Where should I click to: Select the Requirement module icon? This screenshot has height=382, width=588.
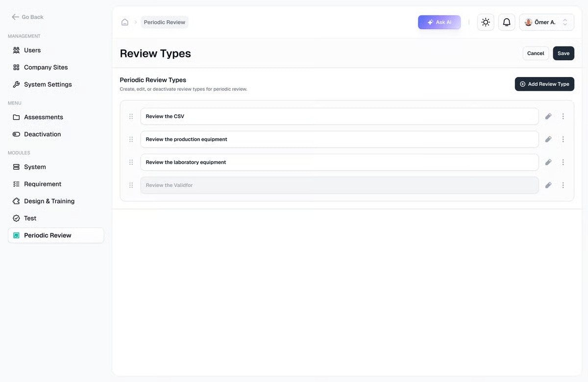(16, 184)
